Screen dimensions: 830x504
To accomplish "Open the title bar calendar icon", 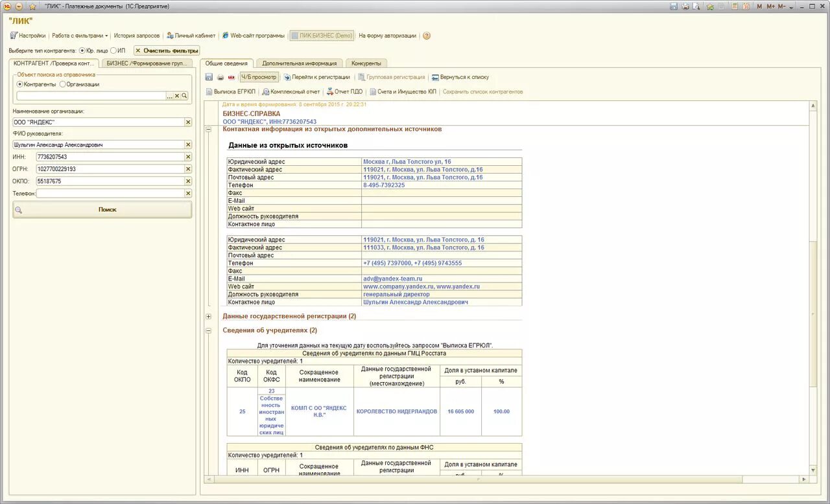I will click(x=746, y=6).
